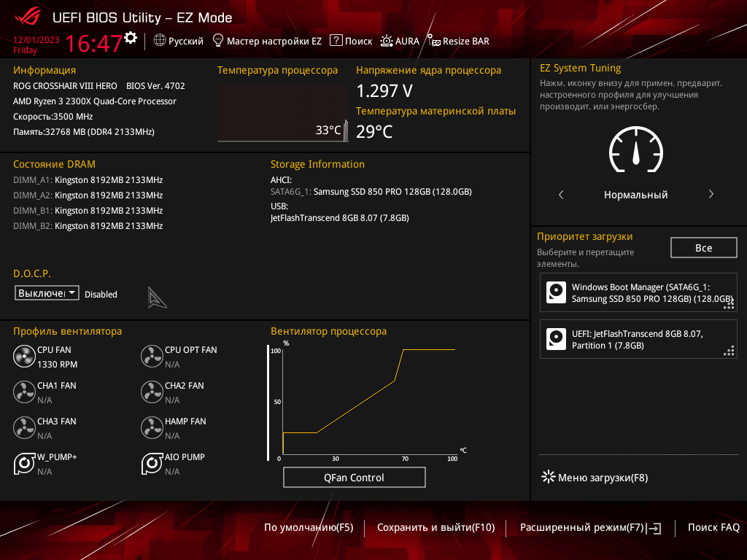Click the globe language icon
Screen dimensions: 747x560
coord(160,41)
